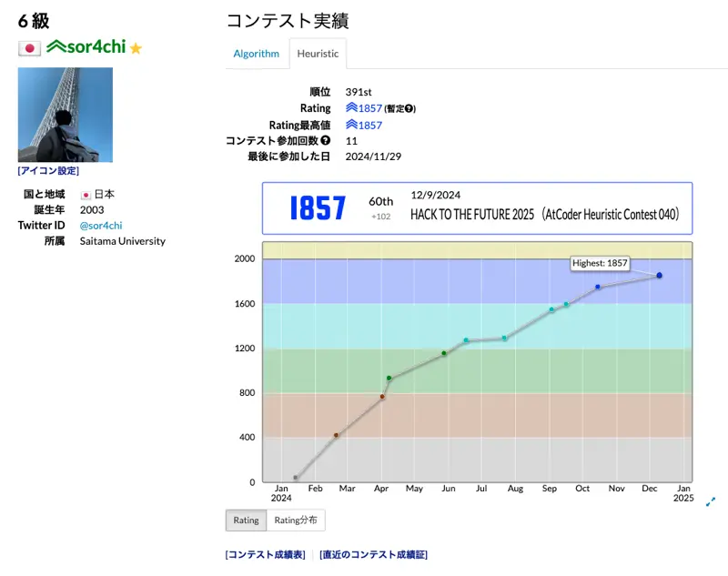Click the small flag icon next to 日本
The height and width of the screenshot is (576, 728).
86,195
